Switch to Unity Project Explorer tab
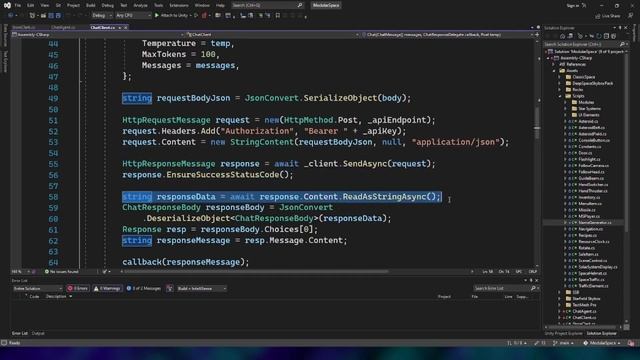This screenshot has height=360, width=640. [563, 333]
